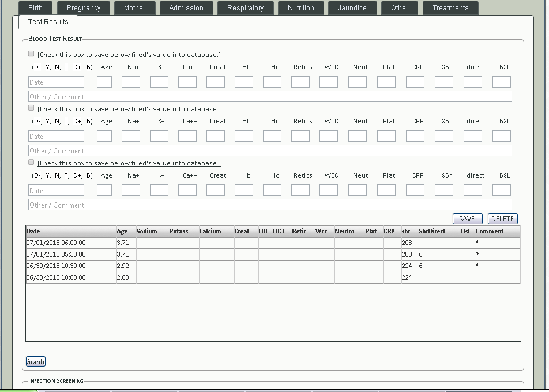Click the SAVE button
The height and width of the screenshot is (392, 549).
[467, 219]
